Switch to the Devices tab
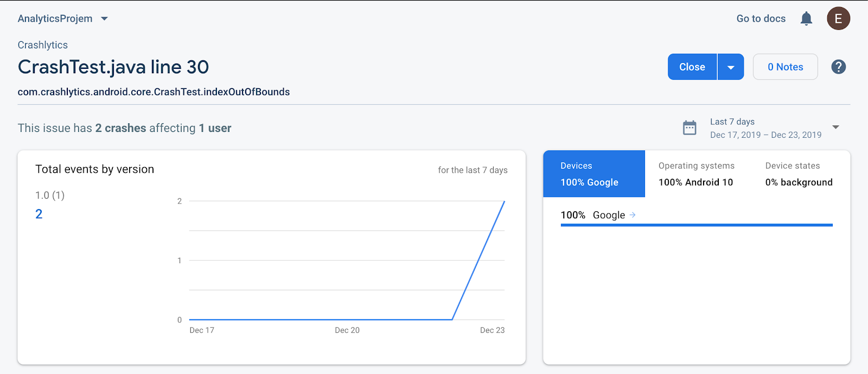The width and height of the screenshot is (868, 374). (x=594, y=174)
